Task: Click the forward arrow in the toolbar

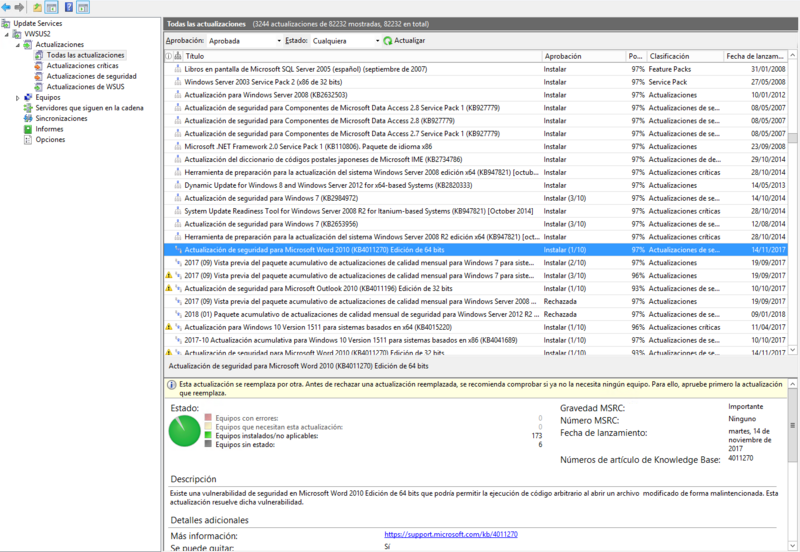Action: coord(19,7)
